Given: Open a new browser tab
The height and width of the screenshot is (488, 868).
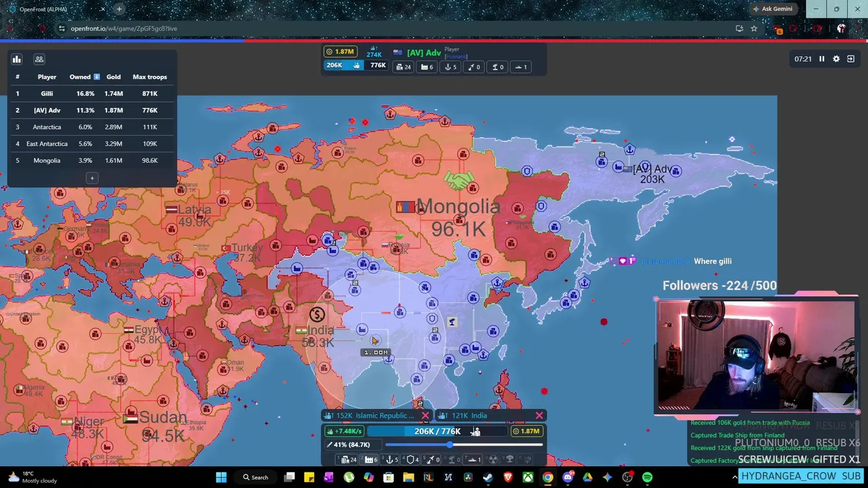Looking at the screenshot, I should coord(119,9).
